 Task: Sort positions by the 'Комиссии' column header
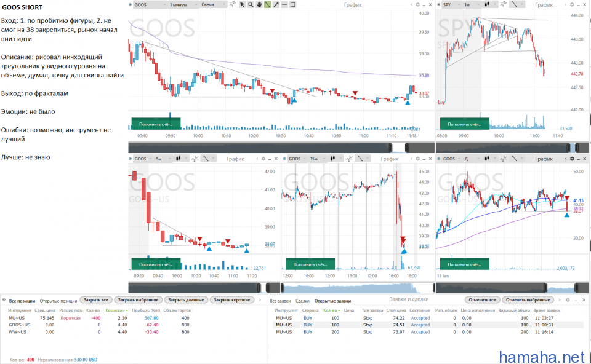tap(116, 311)
